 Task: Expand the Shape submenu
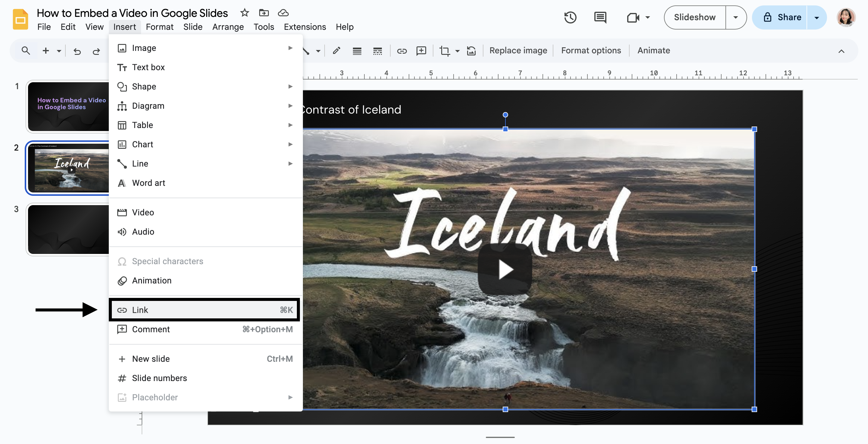(206, 86)
